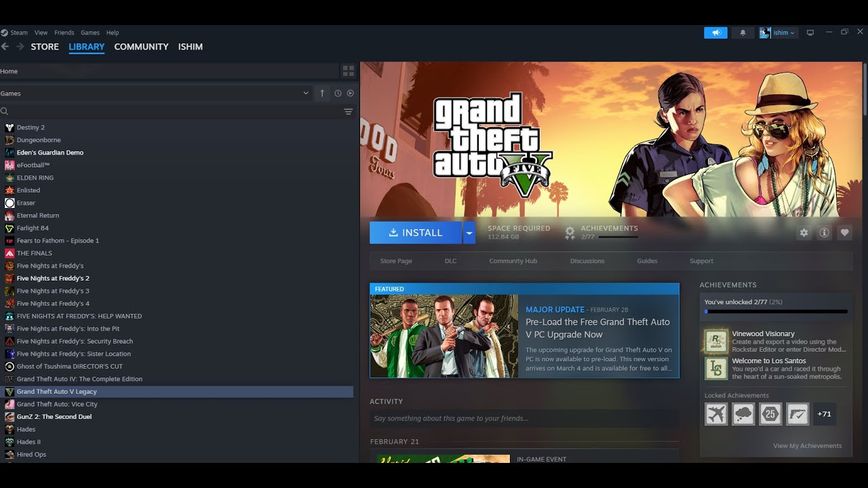This screenshot has width=868, height=488.
Task: Click the page vertical scrollbar
Action: click(865, 88)
